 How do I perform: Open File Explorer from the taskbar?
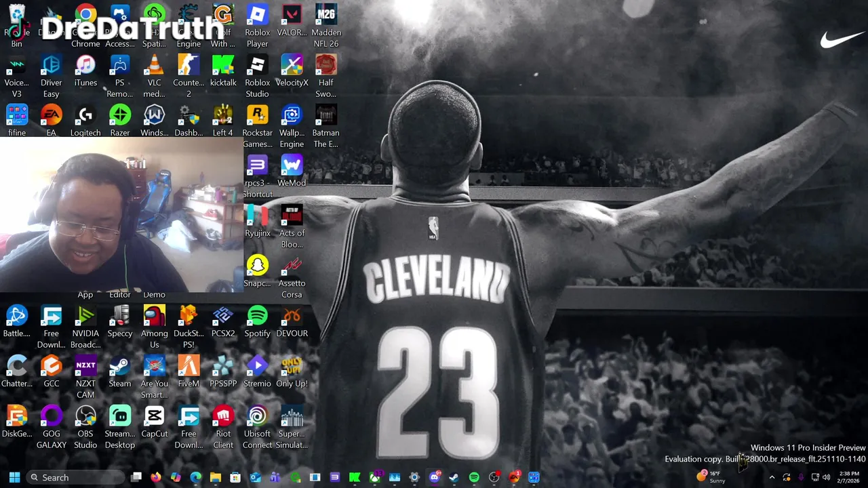pos(216,477)
